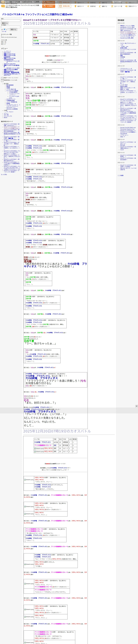Click 軽行事連絡板 bulletin board link

point(10,85)
